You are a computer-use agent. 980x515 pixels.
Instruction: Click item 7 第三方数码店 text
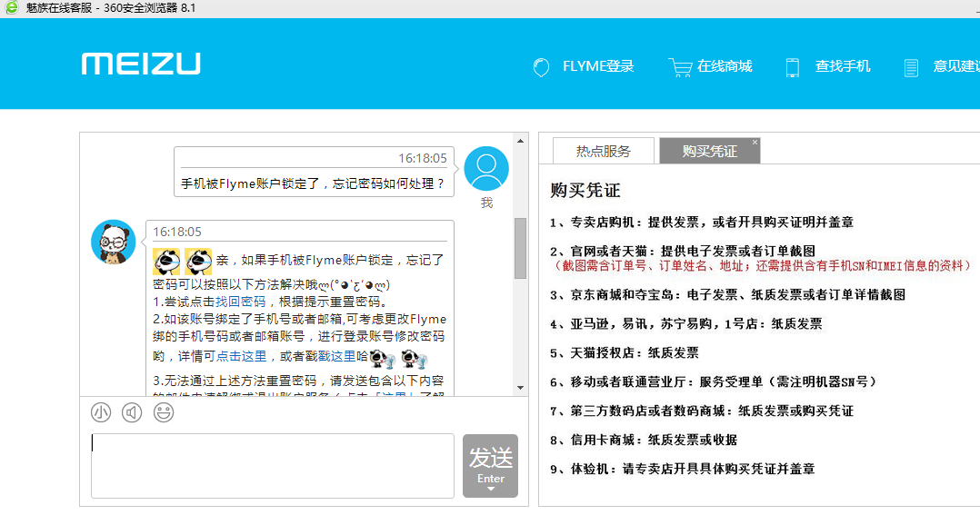[702, 411]
